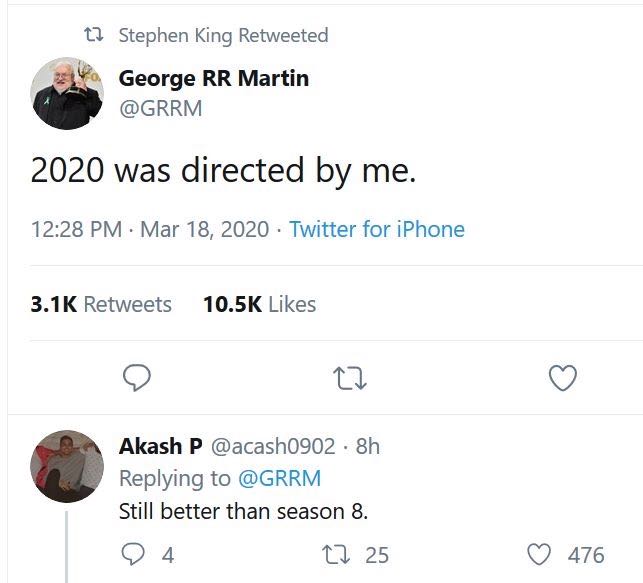Click the reply icon under main tweet
Viewport: 643px width, 583px height.
click(136, 377)
